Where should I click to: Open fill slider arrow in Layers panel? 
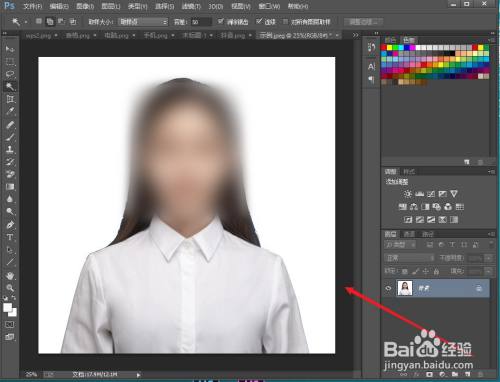tap(488, 271)
